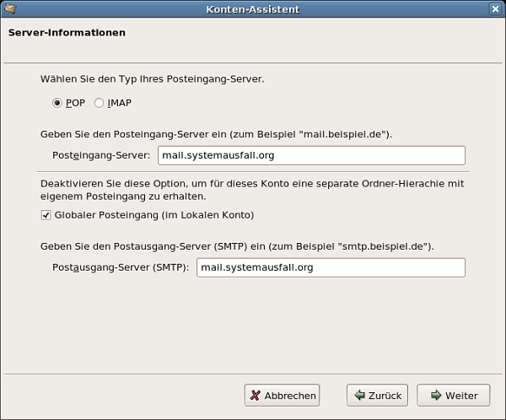Select the POP radio button
This screenshot has height=420, width=506.
tap(57, 103)
